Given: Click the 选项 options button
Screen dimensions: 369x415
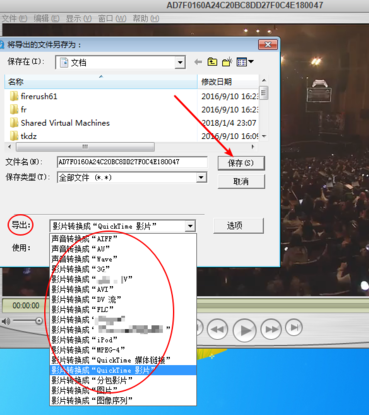Looking at the screenshot, I should tap(238, 226).
